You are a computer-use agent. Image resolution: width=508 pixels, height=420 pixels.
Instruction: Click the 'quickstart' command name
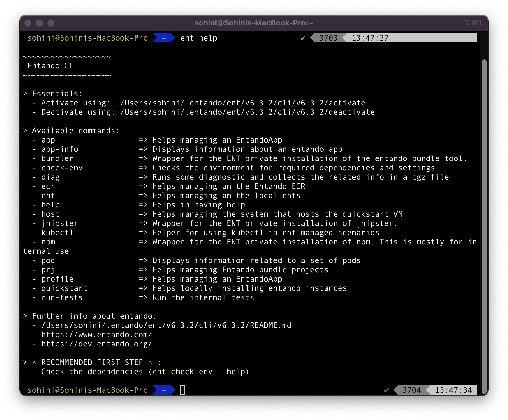coord(64,288)
